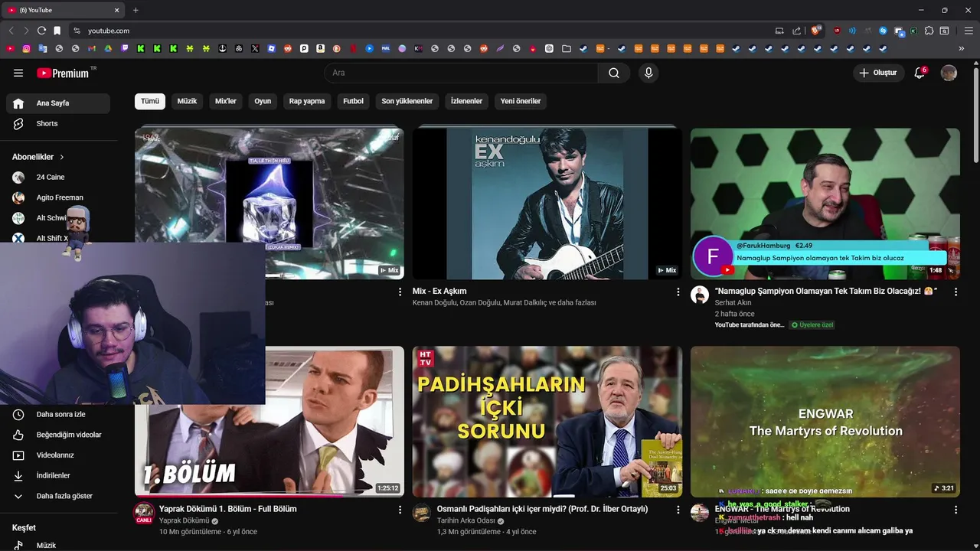The image size is (980, 551).
Task: Click the Tarihin Arka Odası channel avatar
Action: (422, 513)
